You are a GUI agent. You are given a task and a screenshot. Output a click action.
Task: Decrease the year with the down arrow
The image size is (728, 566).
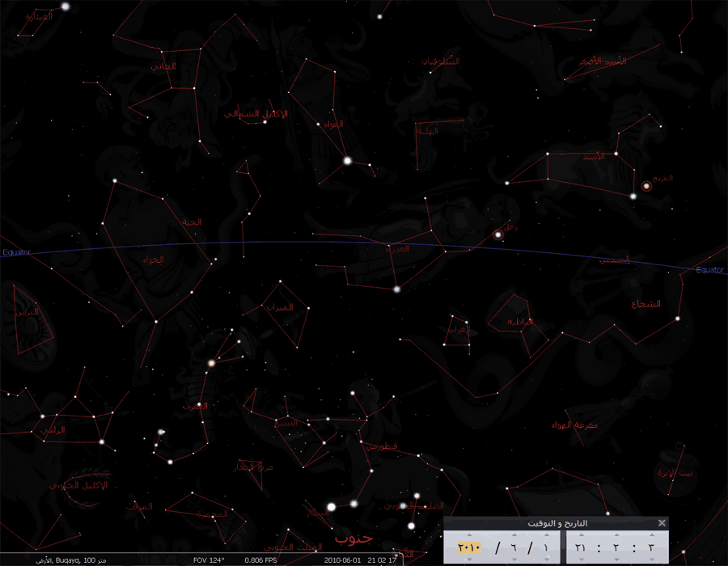[x=469, y=560]
